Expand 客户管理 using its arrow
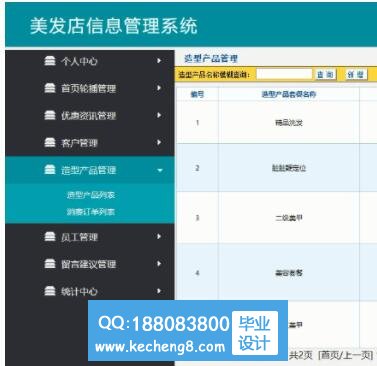Screen dimensions: 377x366 (x=159, y=143)
